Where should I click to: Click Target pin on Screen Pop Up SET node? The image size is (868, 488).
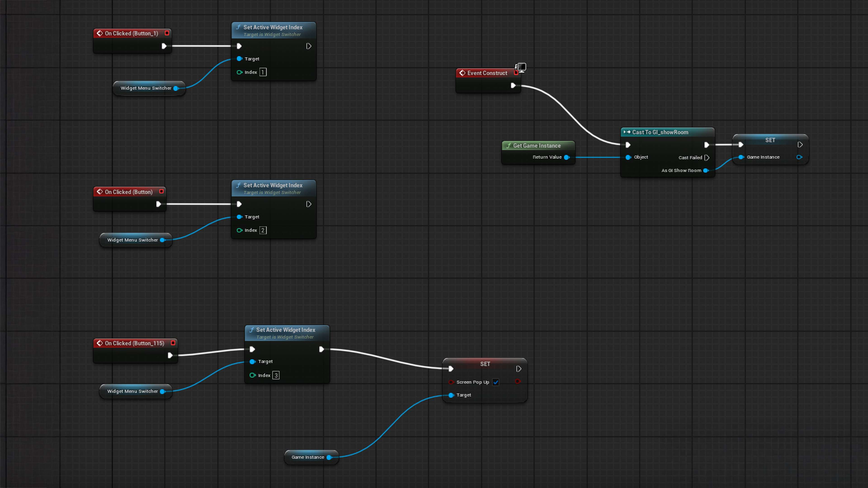pos(451,395)
